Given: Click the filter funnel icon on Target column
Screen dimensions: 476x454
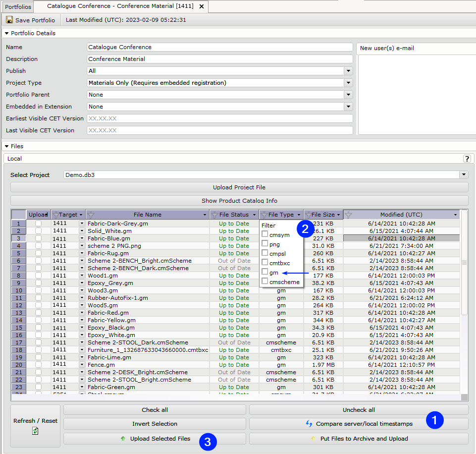Looking at the screenshot, I should [55, 215].
